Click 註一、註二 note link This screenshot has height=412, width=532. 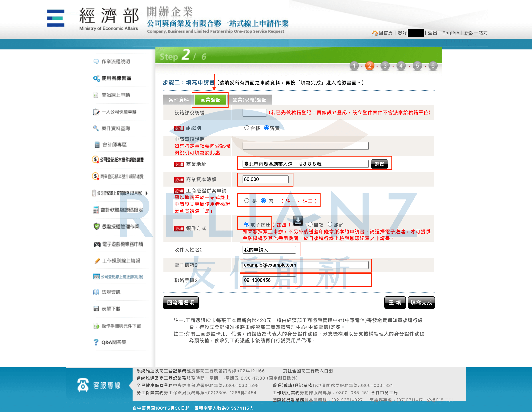(299, 201)
